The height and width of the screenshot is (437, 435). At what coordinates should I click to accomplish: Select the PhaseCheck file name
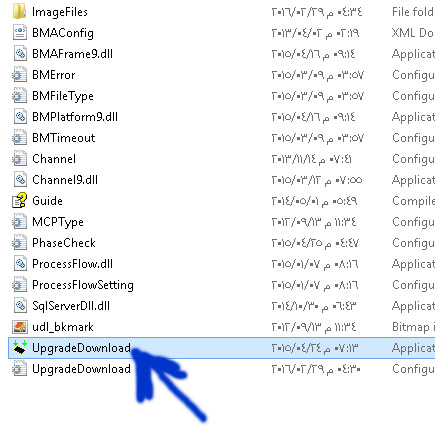(x=64, y=243)
